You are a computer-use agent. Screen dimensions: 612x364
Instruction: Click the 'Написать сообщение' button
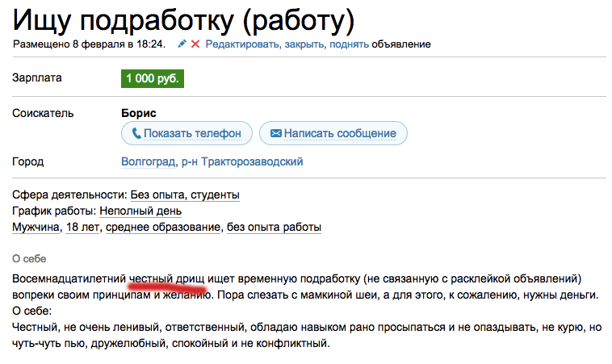click(x=333, y=133)
